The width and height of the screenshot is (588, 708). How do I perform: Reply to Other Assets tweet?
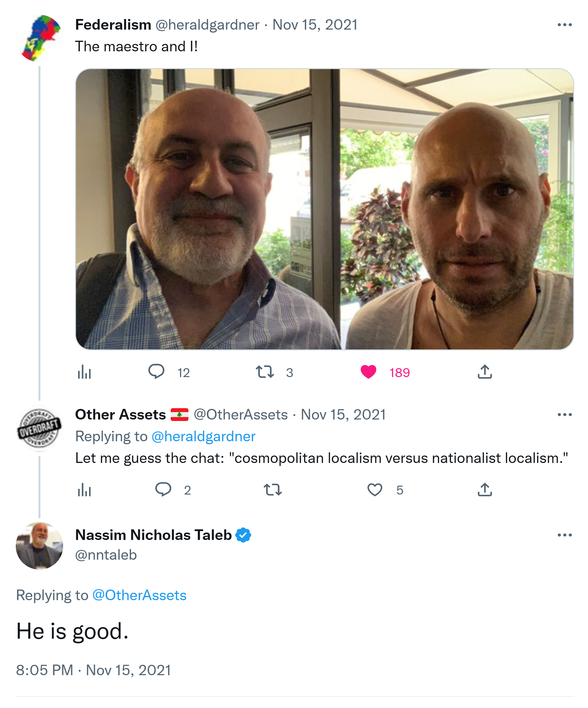[163, 489]
